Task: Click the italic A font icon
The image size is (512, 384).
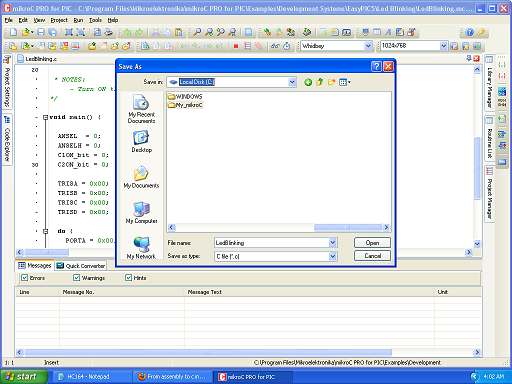Action: (388, 32)
